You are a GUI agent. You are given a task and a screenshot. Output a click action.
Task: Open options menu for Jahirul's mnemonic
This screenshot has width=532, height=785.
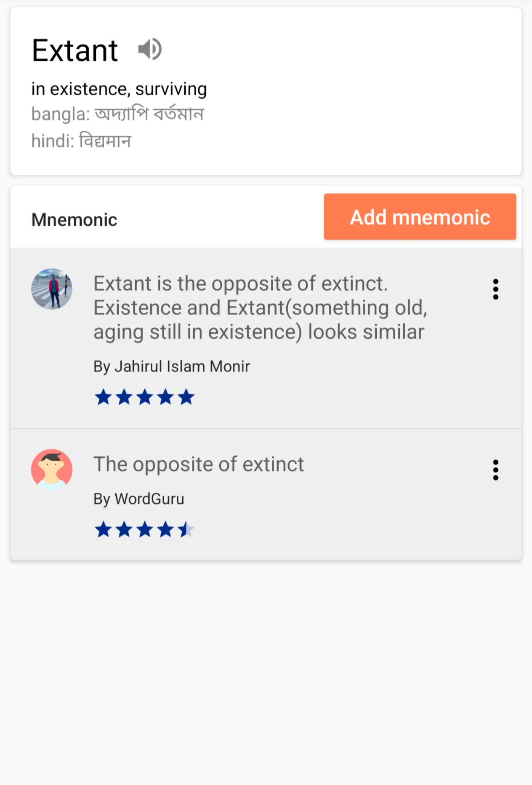[x=495, y=289]
